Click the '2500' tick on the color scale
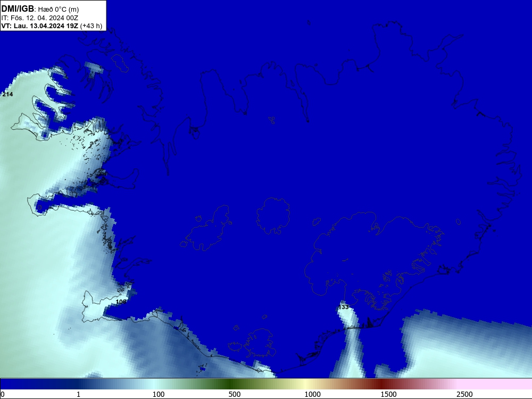This screenshot has height=399, width=532. (x=464, y=394)
